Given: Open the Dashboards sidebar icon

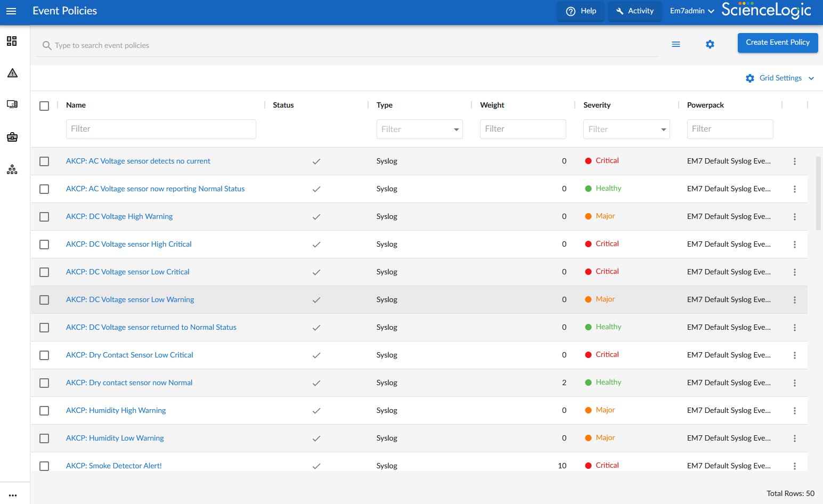Looking at the screenshot, I should click(x=12, y=41).
